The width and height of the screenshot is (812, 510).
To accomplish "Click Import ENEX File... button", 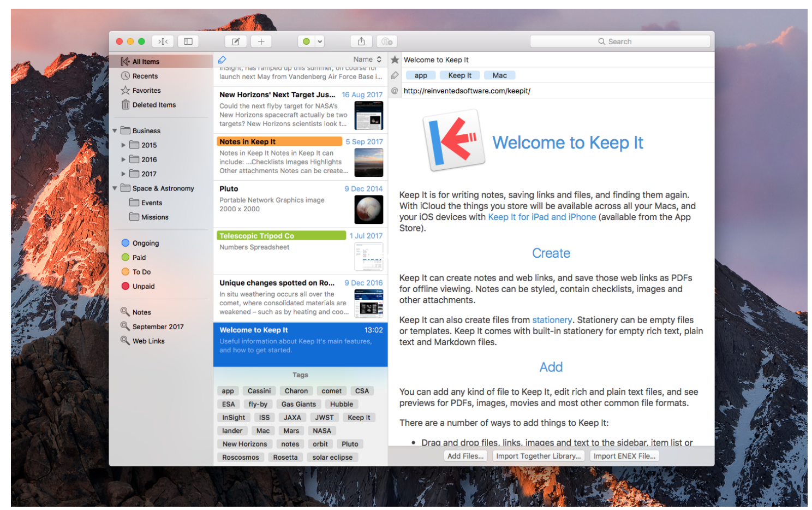I will point(624,456).
